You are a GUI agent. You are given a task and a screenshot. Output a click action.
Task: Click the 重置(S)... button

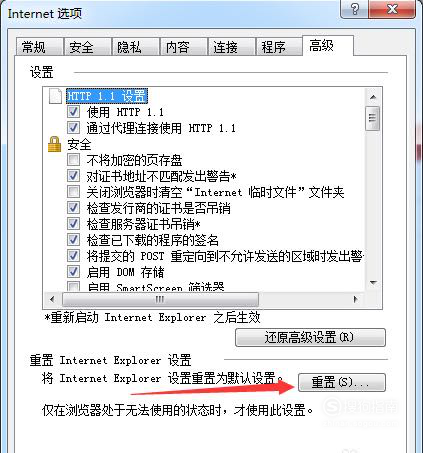(342, 382)
